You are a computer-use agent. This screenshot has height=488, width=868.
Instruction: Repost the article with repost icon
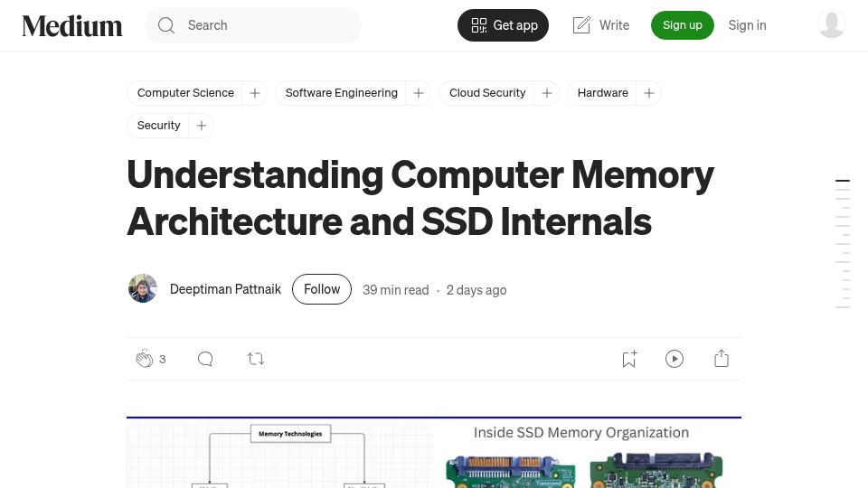[256, 359]
